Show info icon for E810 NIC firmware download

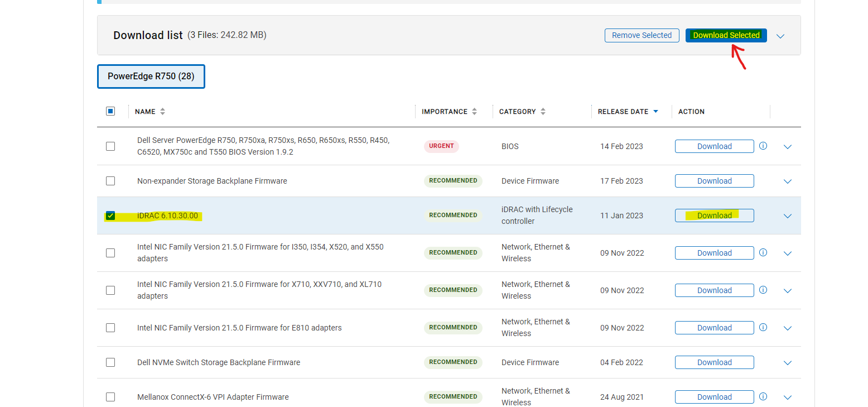(x=763, y=327)
